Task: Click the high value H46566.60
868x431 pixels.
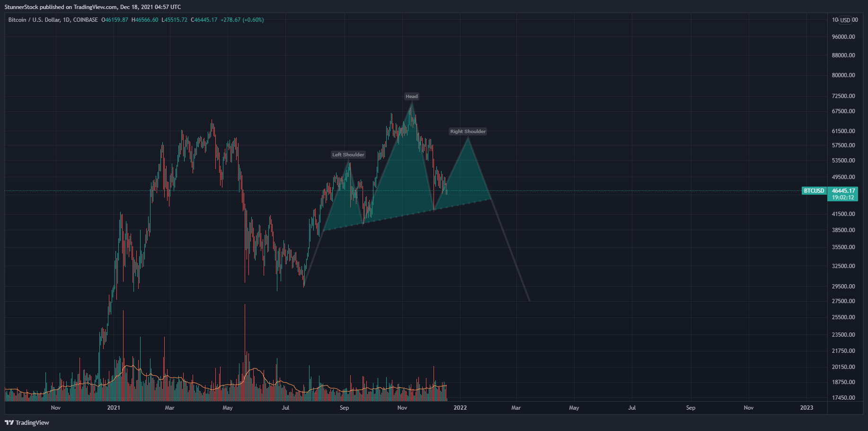Action: click(x=145, y=20)
